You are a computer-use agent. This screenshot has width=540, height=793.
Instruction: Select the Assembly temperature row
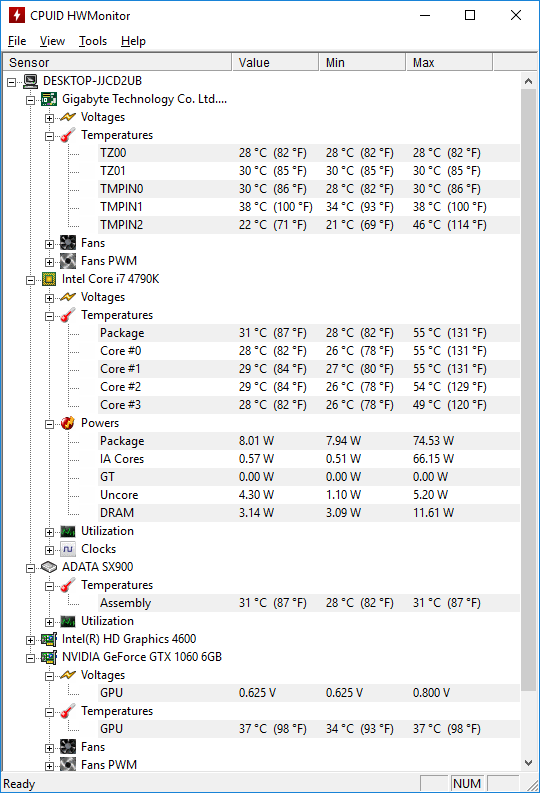pyautogui.click(x=309, y=603)
